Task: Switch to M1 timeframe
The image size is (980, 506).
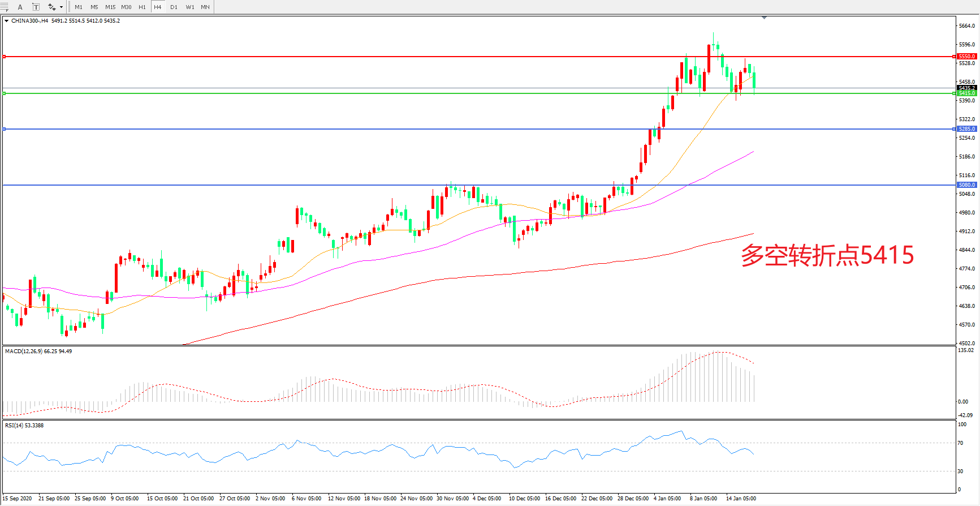Action: point(79,7)
